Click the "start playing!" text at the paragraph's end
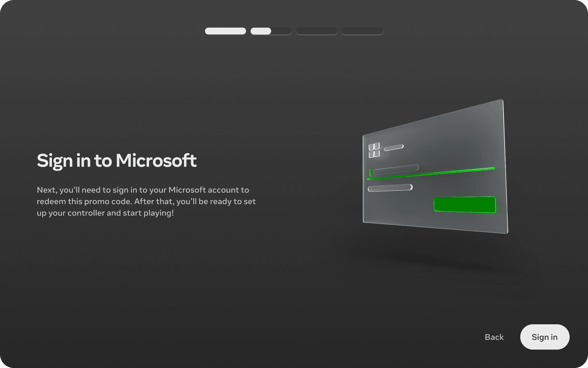Image resolution: width=588 pixels, height=368 pixels. tap(148, 213)
